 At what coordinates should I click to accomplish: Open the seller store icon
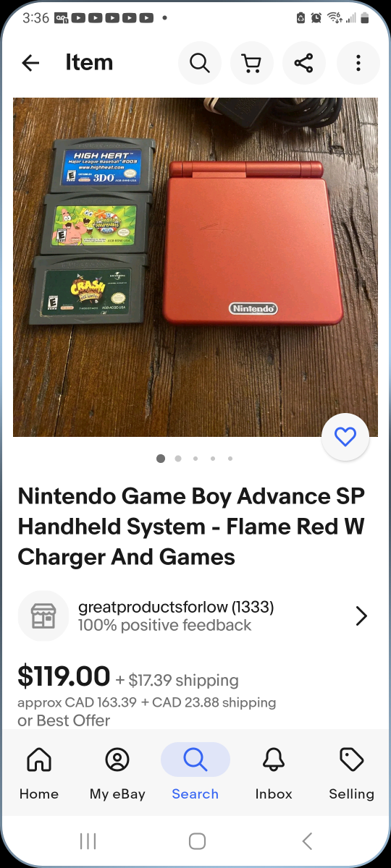(x=43, y=616)
